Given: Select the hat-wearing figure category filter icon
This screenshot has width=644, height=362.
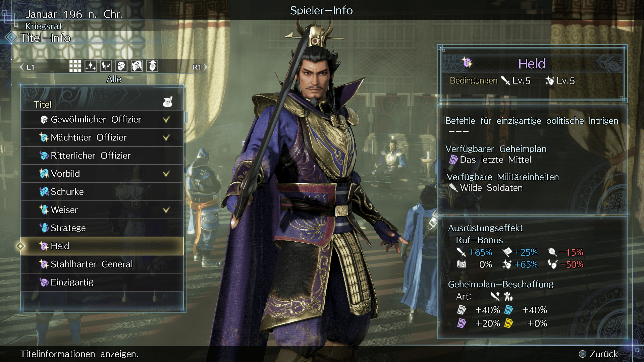Looking at the screenshot, I should point(152,66).
